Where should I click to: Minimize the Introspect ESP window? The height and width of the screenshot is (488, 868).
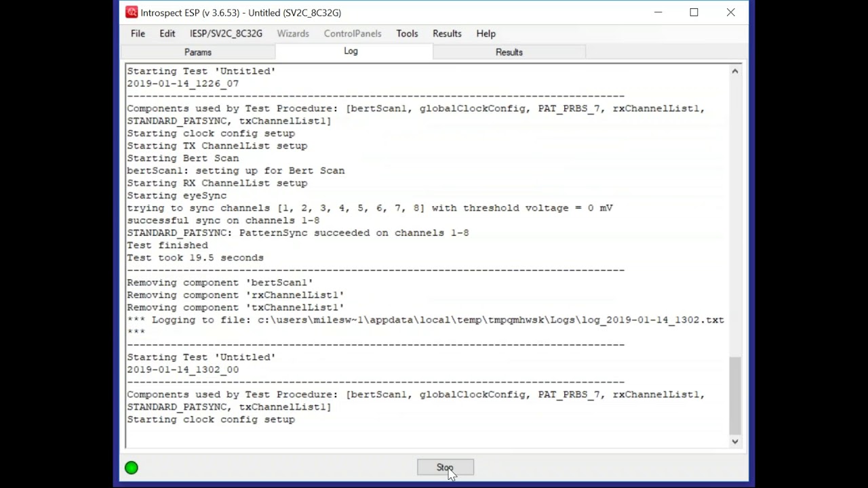click(658, 12)
